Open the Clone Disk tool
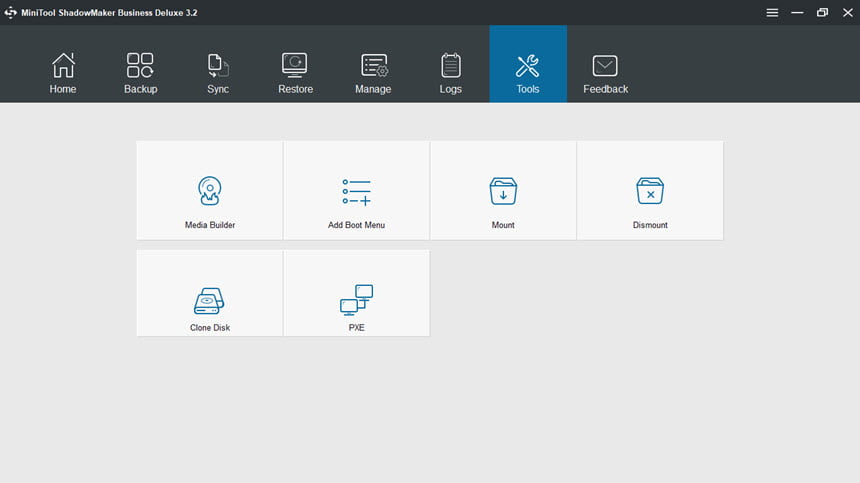 (x=210, y=293)
